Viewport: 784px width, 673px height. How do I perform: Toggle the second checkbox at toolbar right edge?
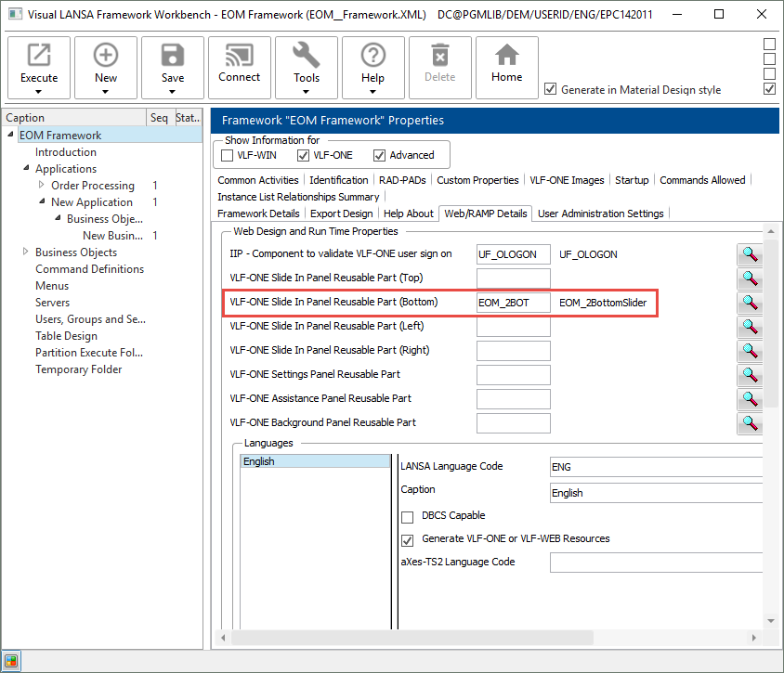[x=769, y=59]
